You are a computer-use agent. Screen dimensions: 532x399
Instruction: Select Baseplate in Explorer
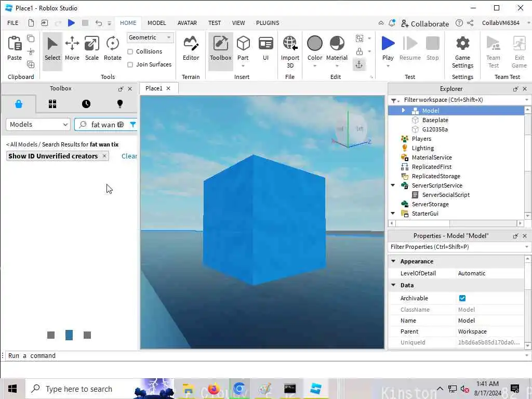pos(435,120)
